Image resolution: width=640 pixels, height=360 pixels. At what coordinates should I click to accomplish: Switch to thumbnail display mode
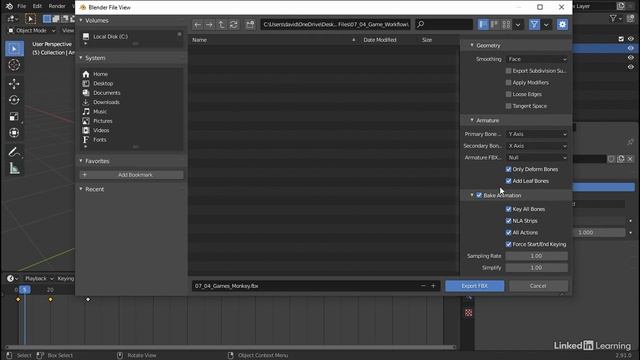(x=506, y=24)
